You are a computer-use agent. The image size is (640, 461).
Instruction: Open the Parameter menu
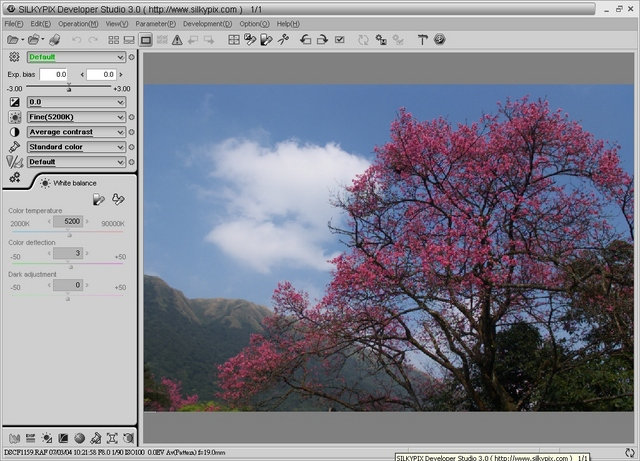pyautogui.click(x=156, y=24)
